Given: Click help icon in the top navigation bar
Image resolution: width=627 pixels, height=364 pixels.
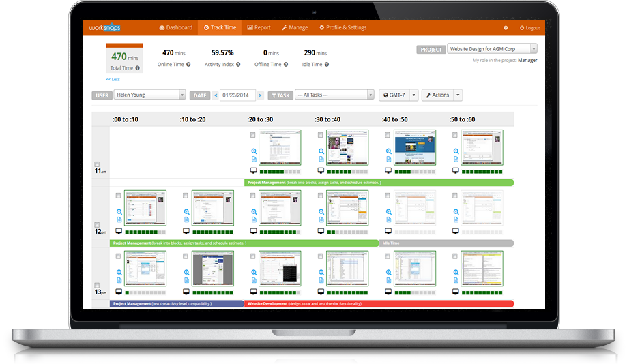Looking at the screenshot, I should click(x=506, y=28).
